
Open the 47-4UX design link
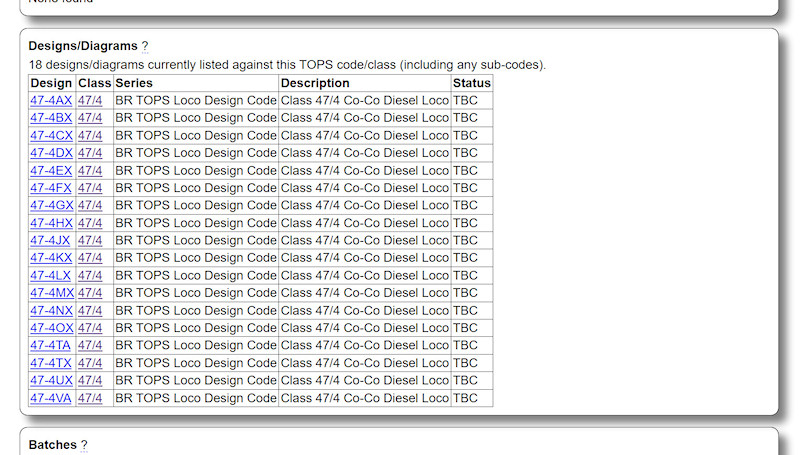pos(51,380)
